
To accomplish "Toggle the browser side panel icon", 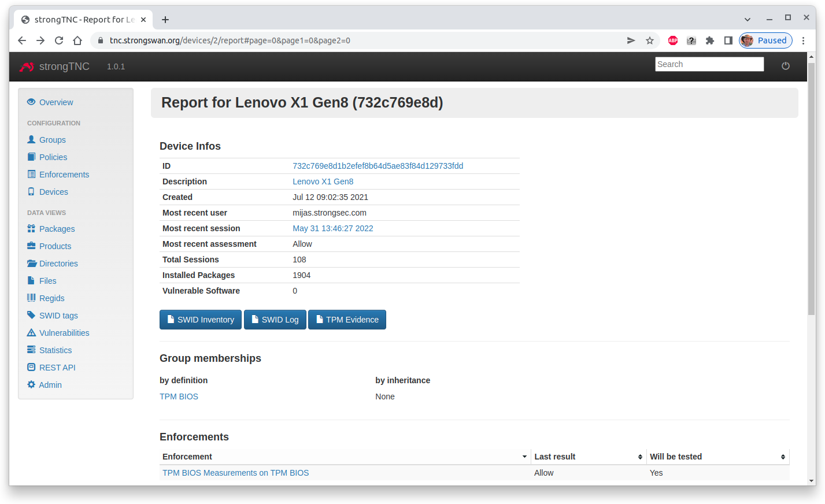I will 728,40.
